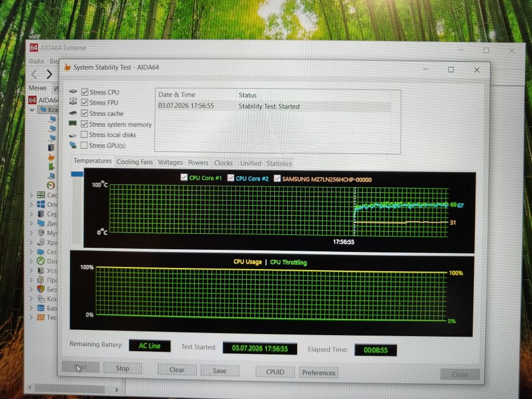Click the Stress CPU chip icon
Screen dimensions: 532x399
[x=73, y=92]
